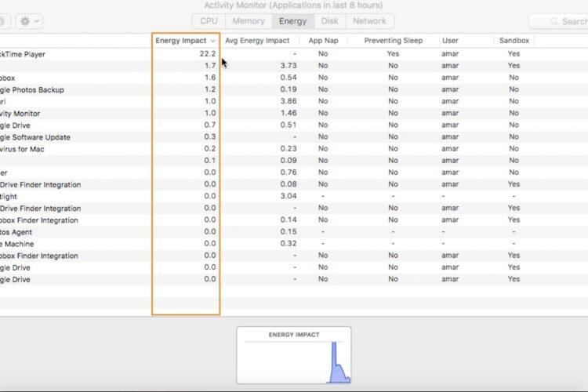This screenshot has width=588, height=392.
Task: Sort by Energy Impact column header
Action: tap(186, 41)
